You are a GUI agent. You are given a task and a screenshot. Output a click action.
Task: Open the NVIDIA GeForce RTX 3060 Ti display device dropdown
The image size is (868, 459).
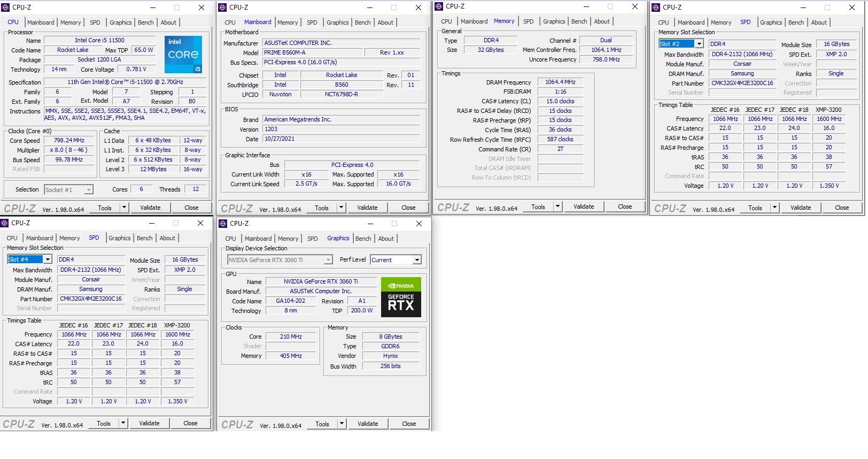[328, 260]
